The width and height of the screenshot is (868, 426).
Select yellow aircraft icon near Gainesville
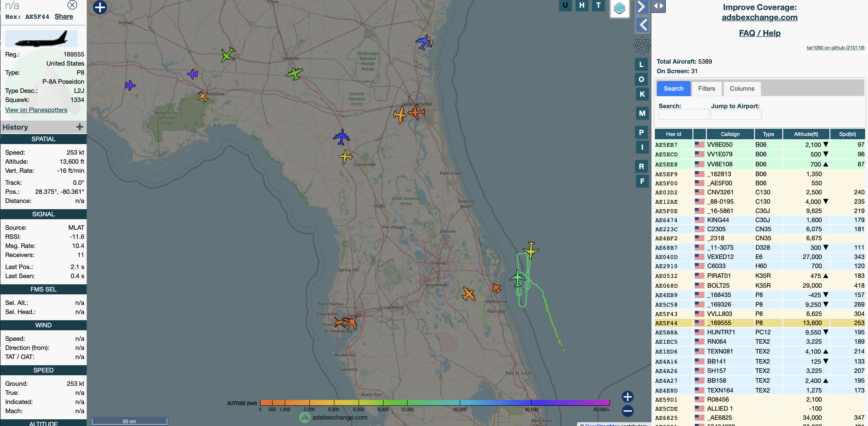[345, 157]
